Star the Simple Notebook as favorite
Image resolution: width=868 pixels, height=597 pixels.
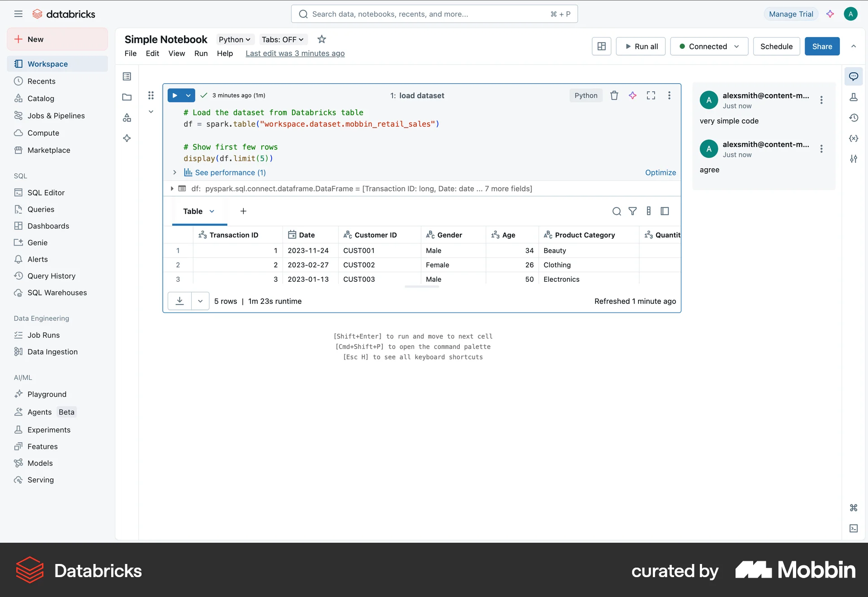[321, 39]
